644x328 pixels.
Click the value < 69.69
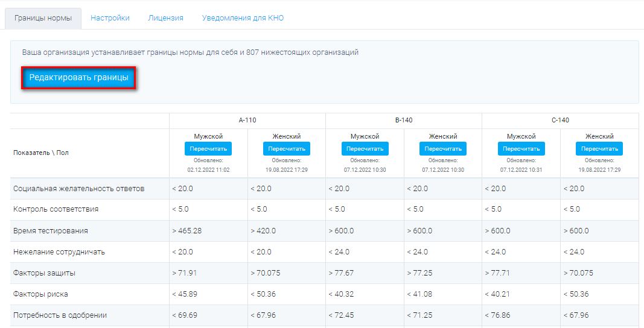[x=185, y=315]
